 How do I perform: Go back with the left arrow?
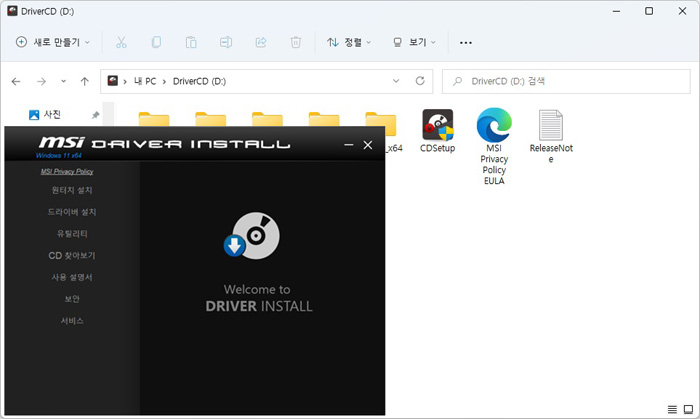16,81
